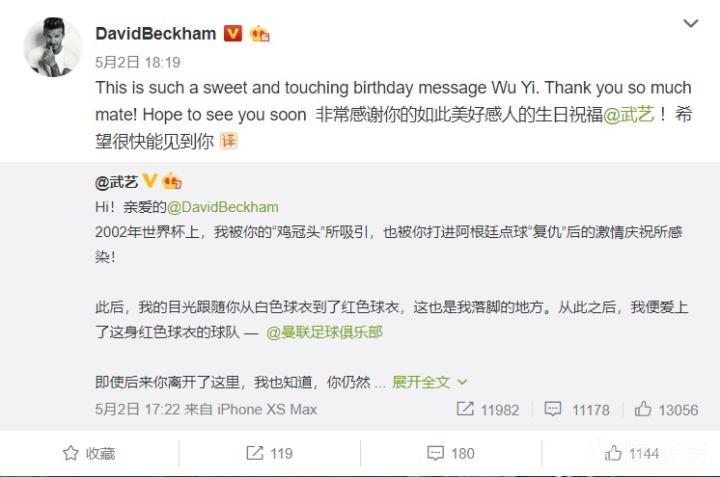The height and width of the screenshot is (477, 720).
Task: Open the post options chevron menu
Action: tap(691, 23)
